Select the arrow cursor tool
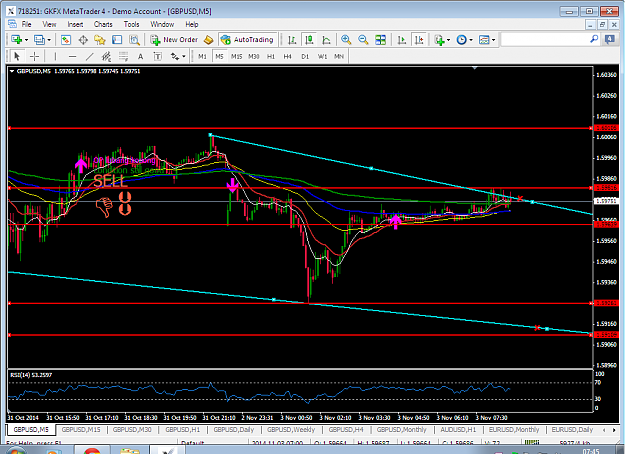 pos(17,57)
